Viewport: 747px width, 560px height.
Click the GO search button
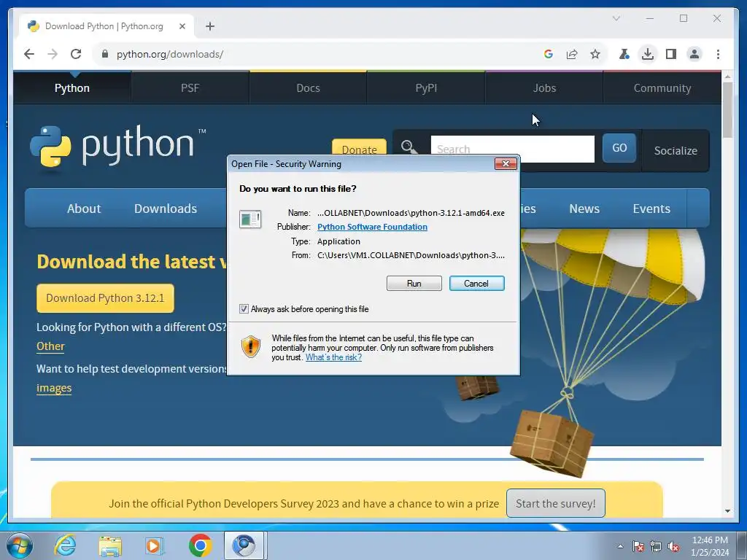point(619,147)
